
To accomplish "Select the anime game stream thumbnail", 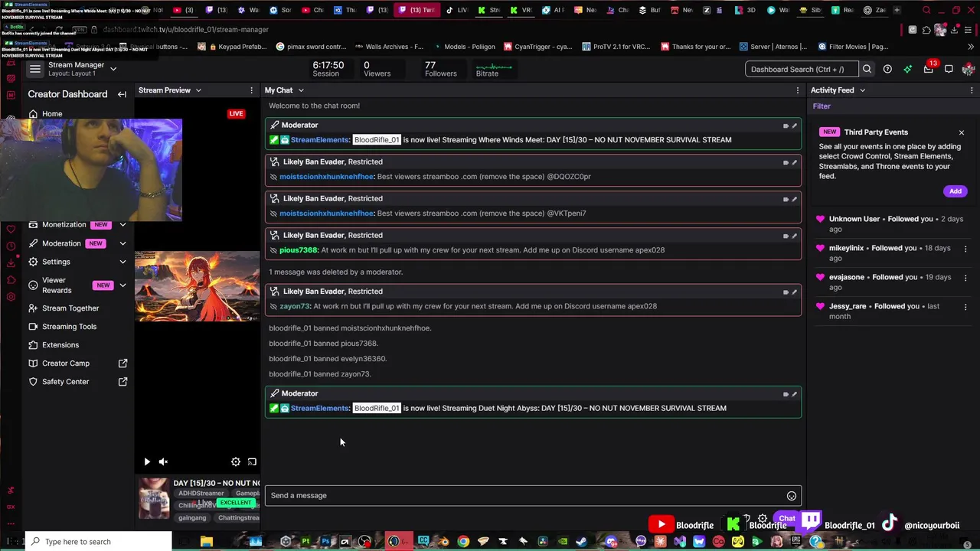I will tap(198, 286).
